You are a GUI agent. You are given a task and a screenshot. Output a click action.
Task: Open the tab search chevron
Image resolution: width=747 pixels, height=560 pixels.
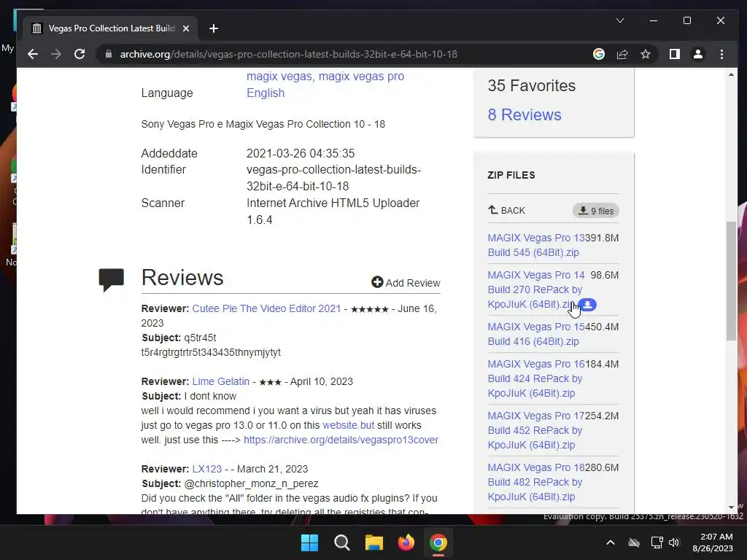tap(620, 20)
